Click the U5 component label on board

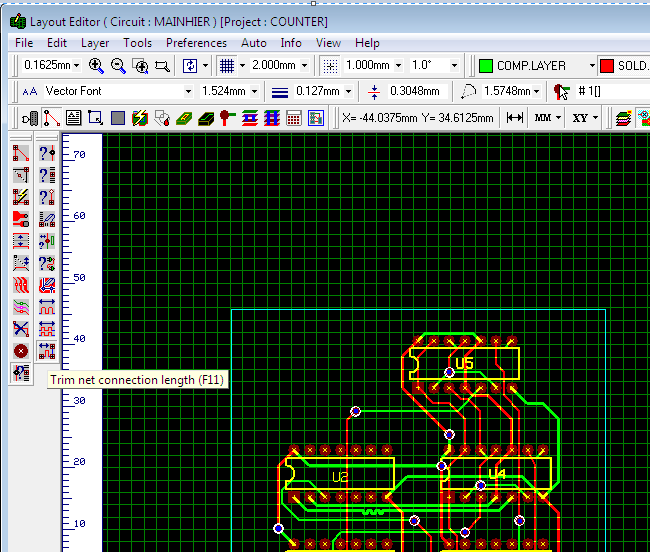(x=464, y=363)
